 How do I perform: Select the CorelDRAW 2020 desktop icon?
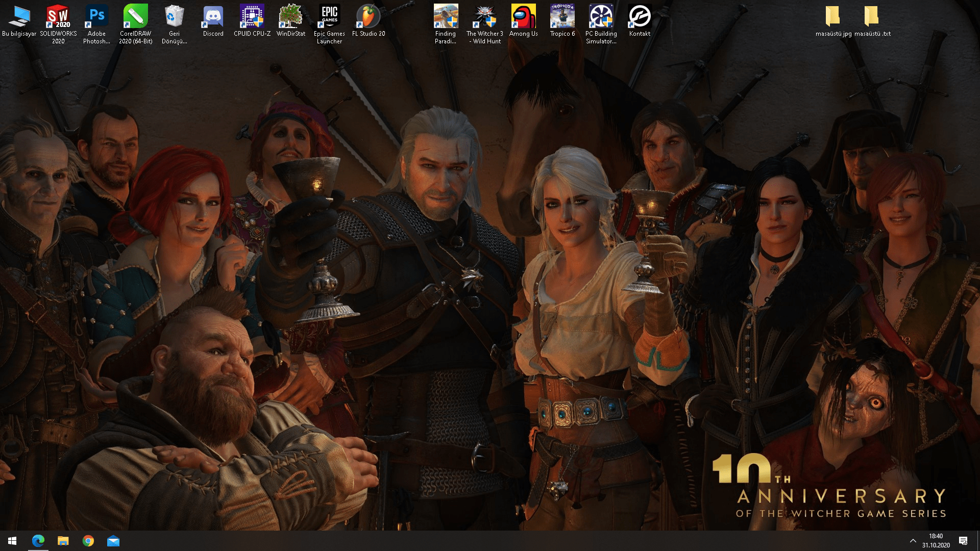(x=135, y=17)
